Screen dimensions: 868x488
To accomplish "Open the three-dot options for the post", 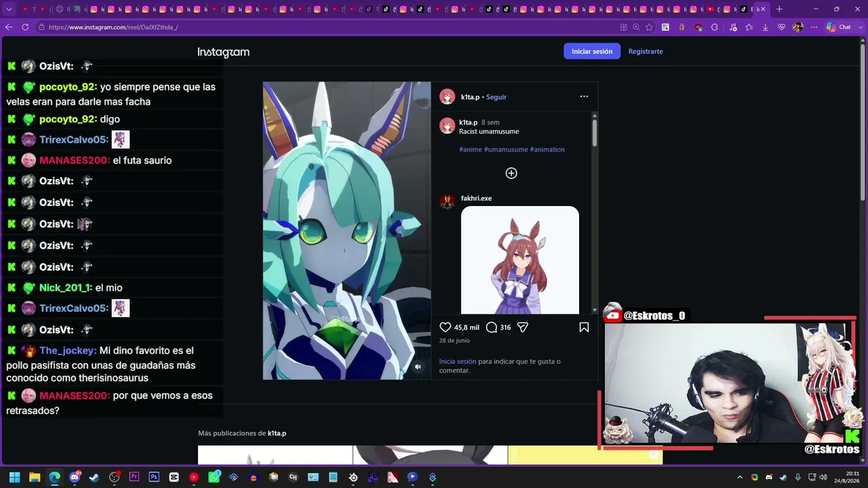I will click(584, 96).
